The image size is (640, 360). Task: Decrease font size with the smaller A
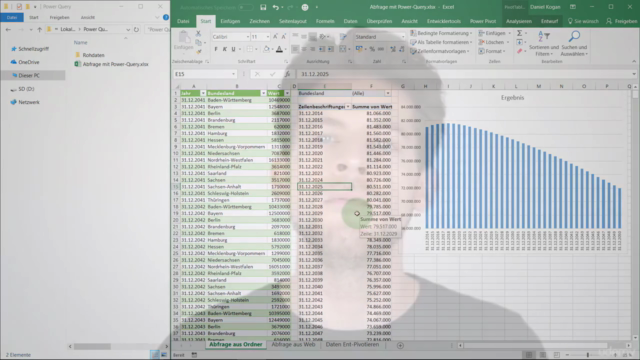click(x=284, y=37)
